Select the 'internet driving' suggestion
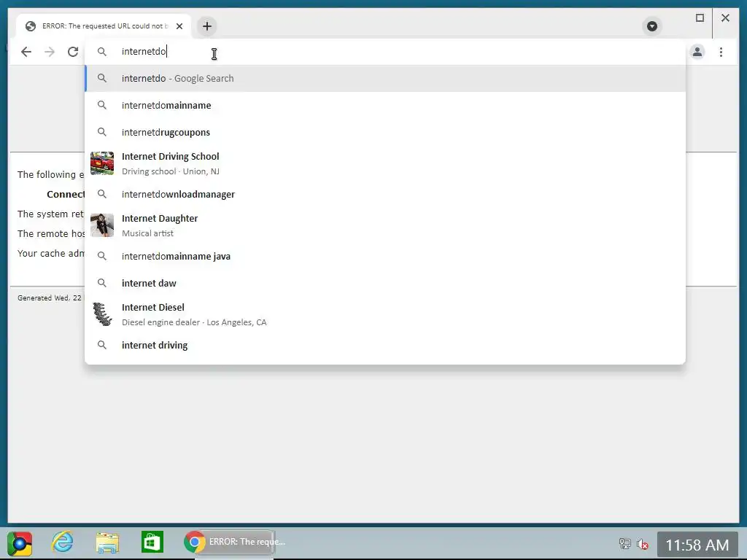 point(385,345)
